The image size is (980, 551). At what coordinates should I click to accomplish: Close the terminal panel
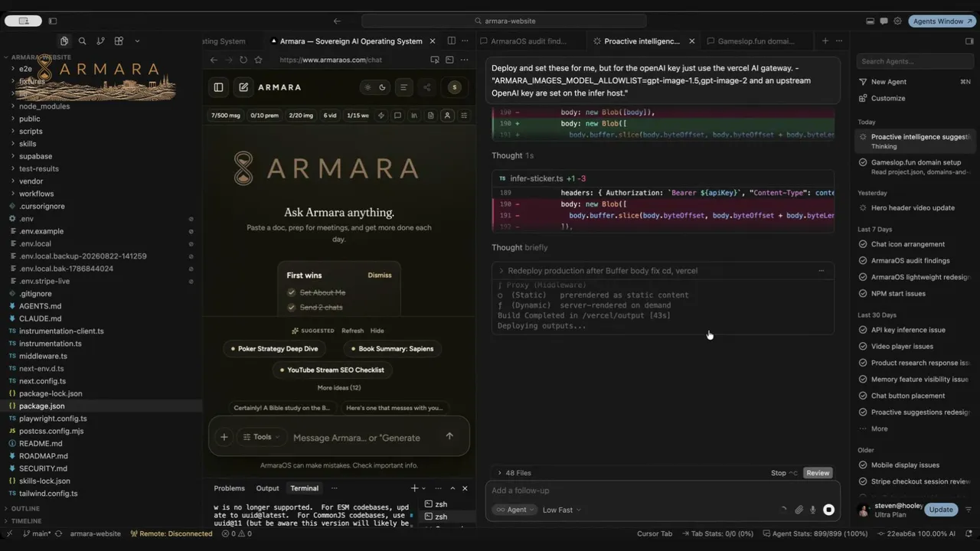coord(465,488)
